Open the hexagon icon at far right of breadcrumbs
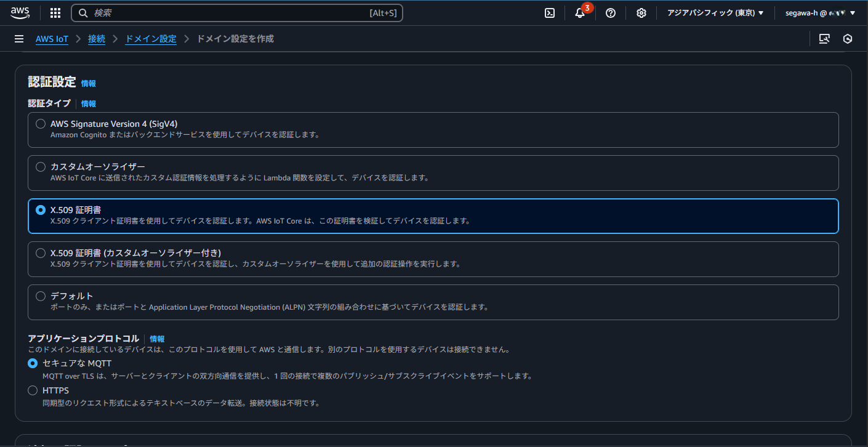Image resolution: width=868 pixels, height=447 pixels. pos(848,39)
